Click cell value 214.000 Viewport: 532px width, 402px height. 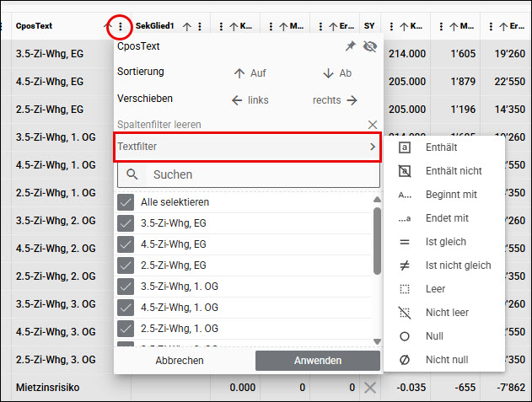(407, 54)
